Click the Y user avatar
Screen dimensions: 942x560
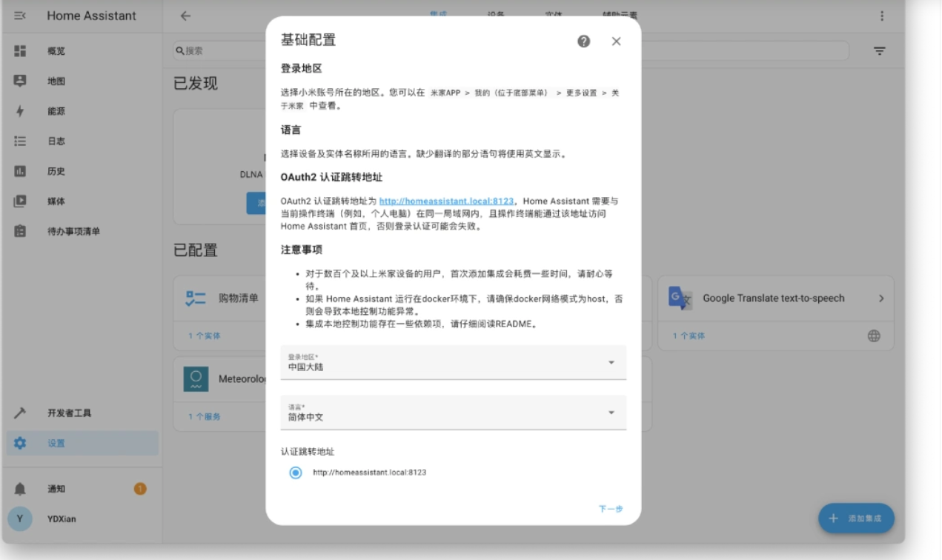click(20, 519)
